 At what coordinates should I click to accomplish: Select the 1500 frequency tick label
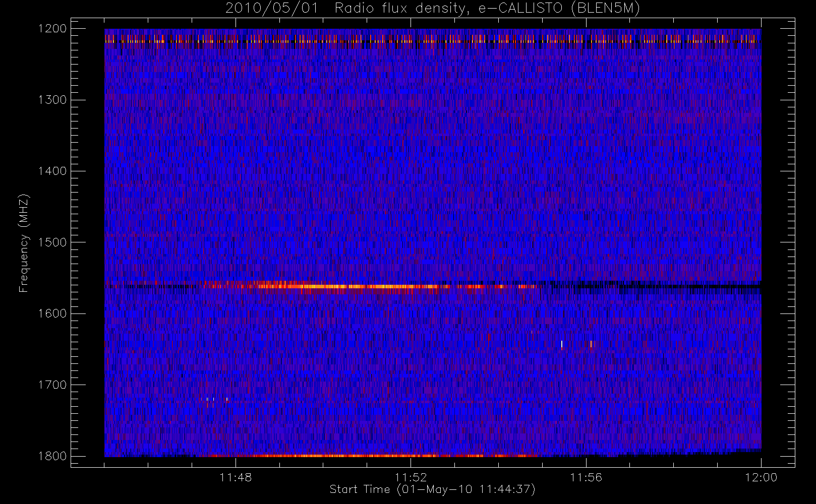52,242
